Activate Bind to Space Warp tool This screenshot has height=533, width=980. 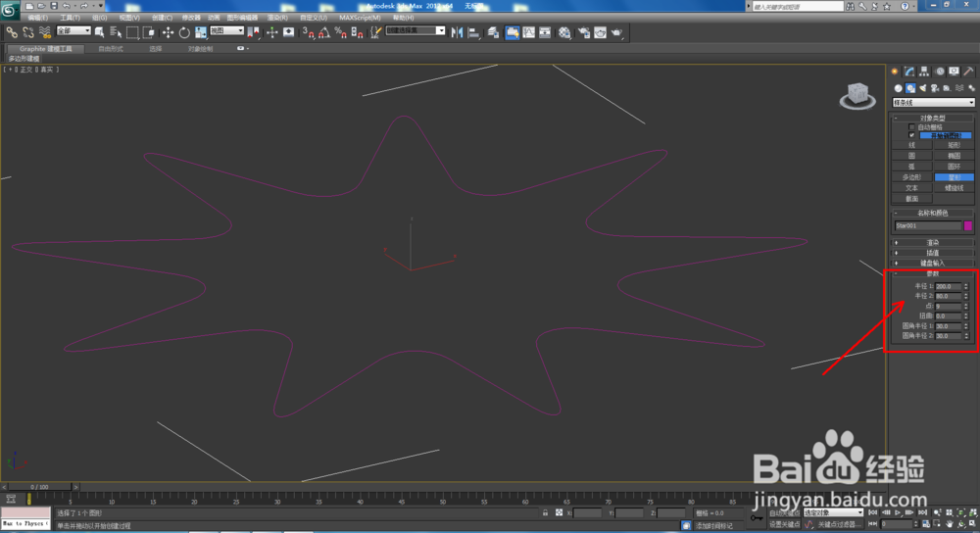pyautogui.click(x=44, y=32)
